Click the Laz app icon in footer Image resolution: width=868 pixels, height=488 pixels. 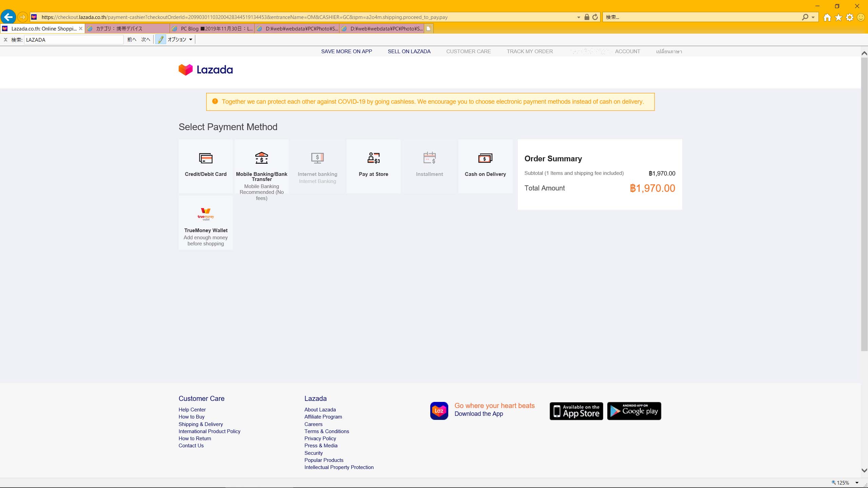(x=439, y=411)
